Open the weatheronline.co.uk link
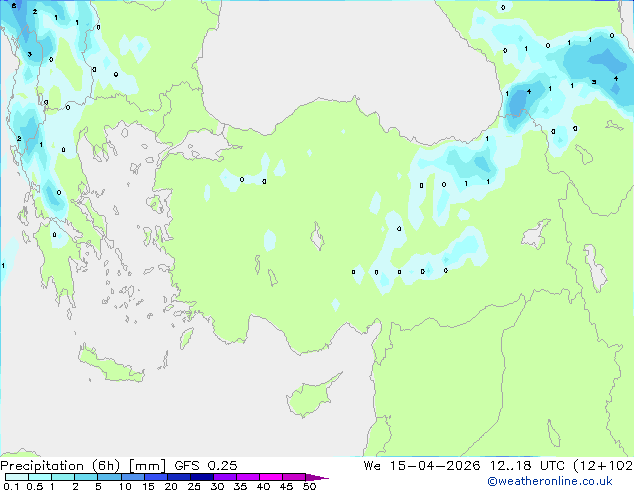The height and width of the screenshot is (490, 634). [x=550, y=481]
